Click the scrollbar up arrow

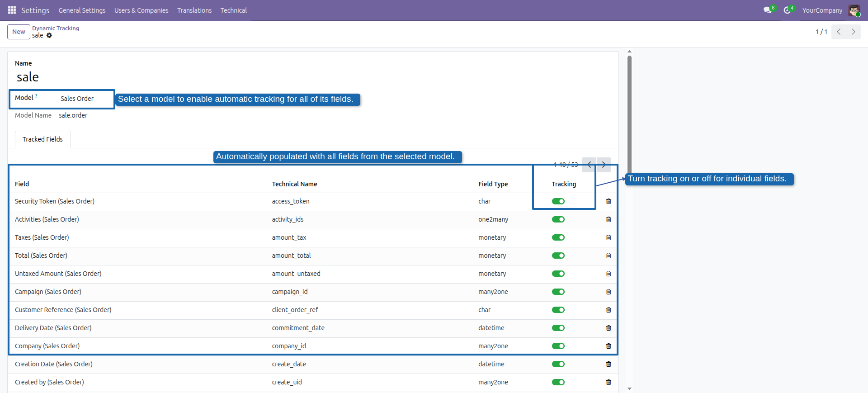click(629, 52)
